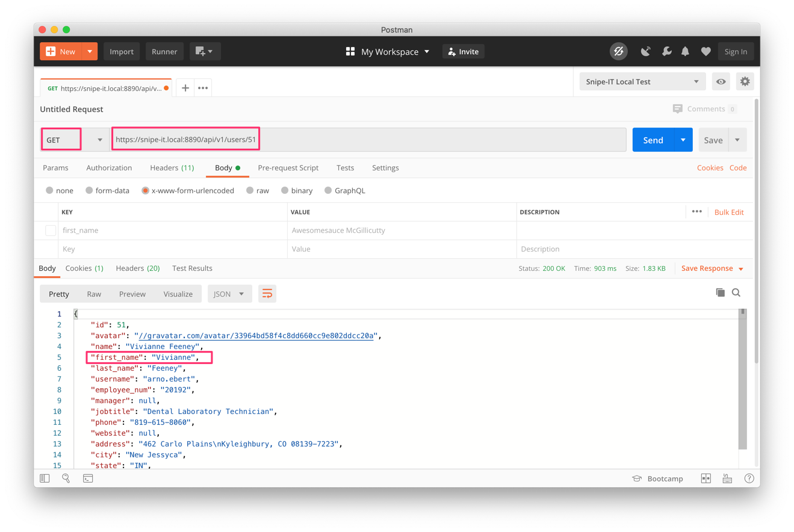Open the My Workspace switcher
The image size is (794, 532).
tap(388, 52)
